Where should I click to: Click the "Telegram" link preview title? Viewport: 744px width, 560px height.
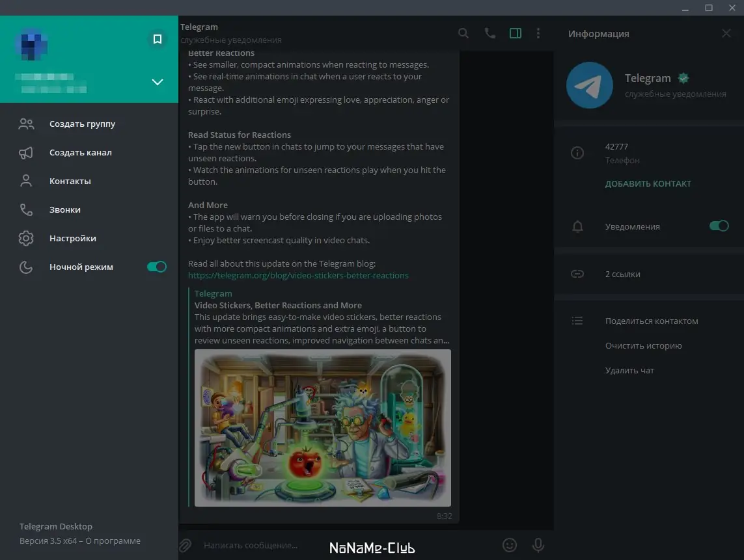tap(213, 293)
